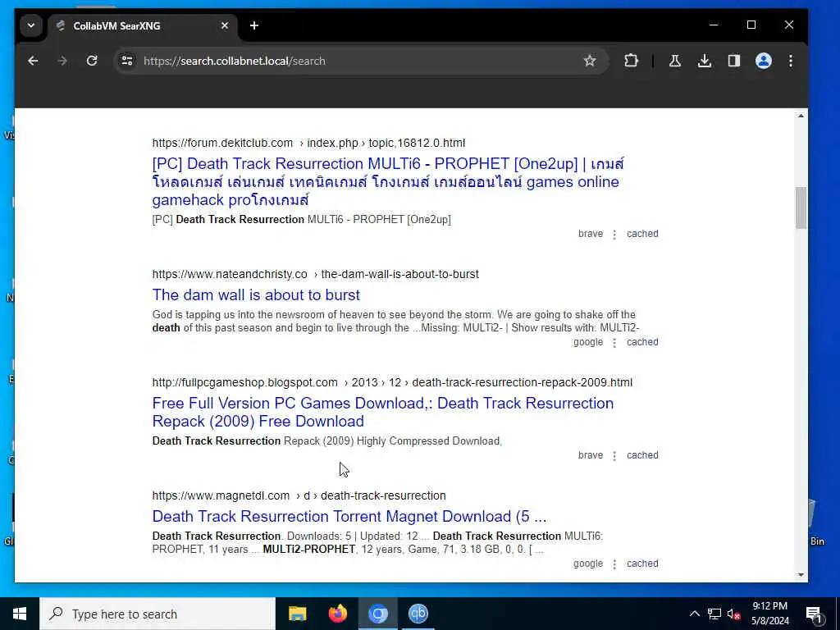Image resolution: width=840 pixels, height=630 pixels.
Task: Expand options dots beside google for magnetdl result
Action: tap(614, 564)
